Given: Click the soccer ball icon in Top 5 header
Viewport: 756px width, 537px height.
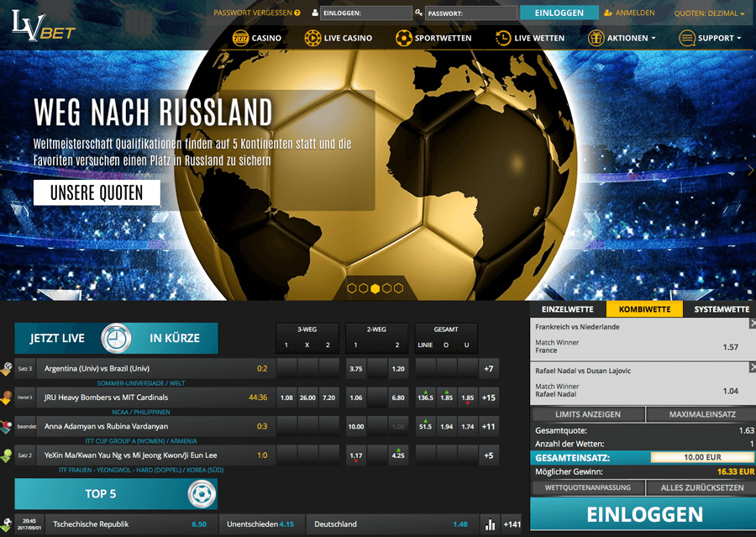Looking at the screenshot, I should [202, 494].
